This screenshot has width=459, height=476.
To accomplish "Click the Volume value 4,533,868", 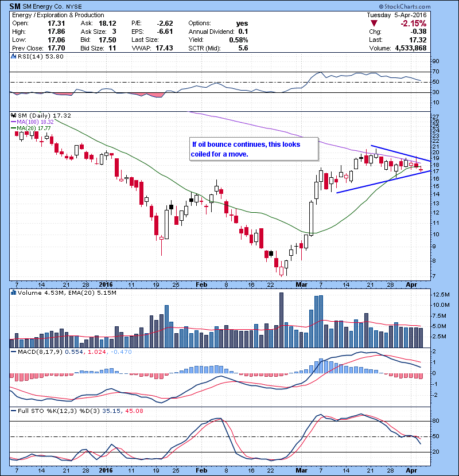I will pyautogui.click(x=411, y=48).
